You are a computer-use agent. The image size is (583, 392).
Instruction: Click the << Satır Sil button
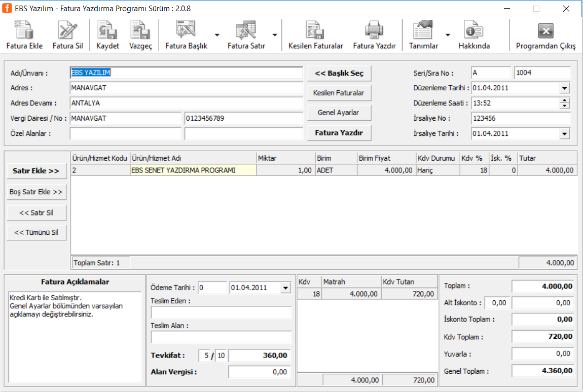(x=36, y=213)
